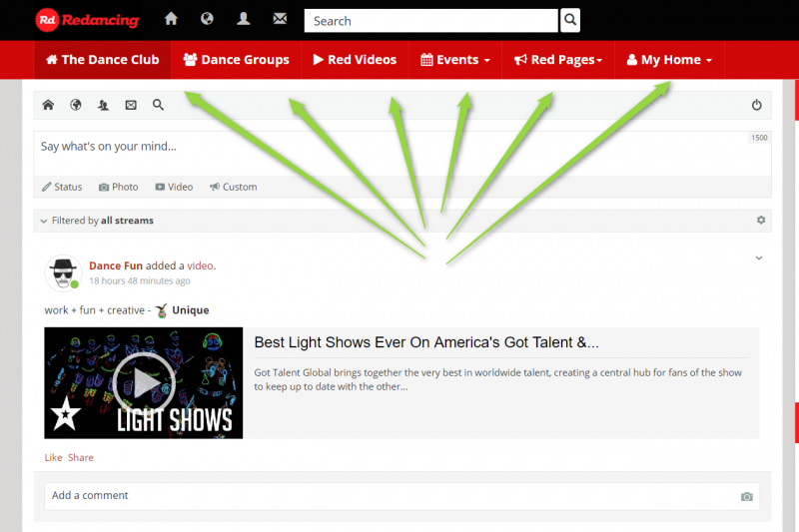Screen dimensions: 799x532
Task: Focus the Add a comment field
Action: pyautogui.click(x=402, y=496)
